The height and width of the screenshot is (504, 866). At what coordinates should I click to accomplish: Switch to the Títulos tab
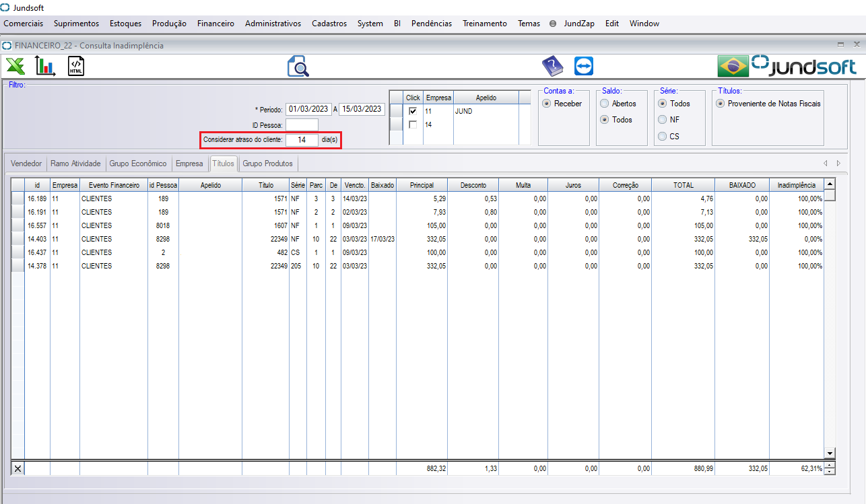click(x=223, y=164)
